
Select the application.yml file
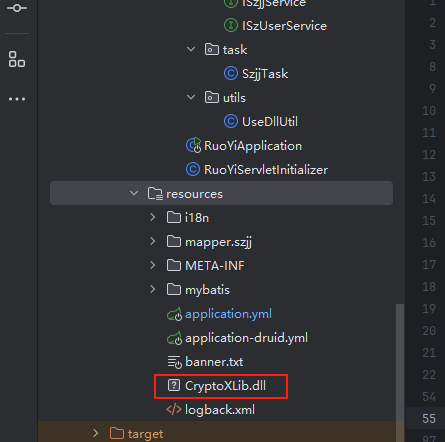[x=228, y=314]
